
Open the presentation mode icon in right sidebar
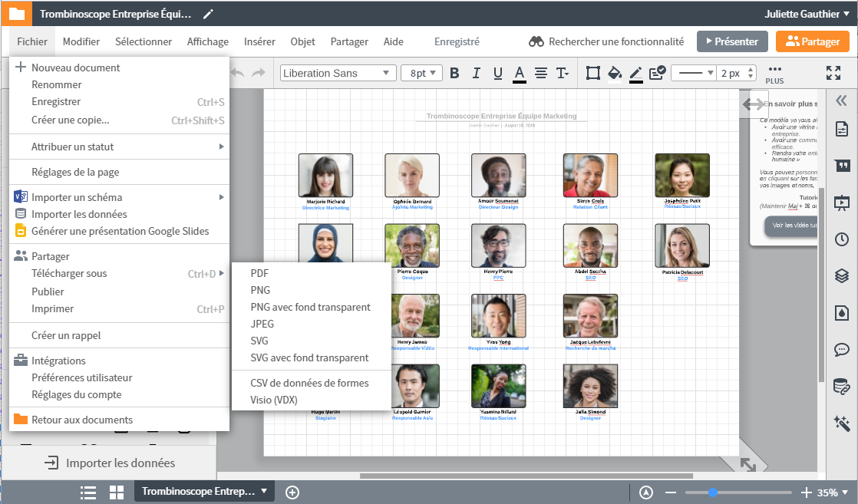coord(841,203)
